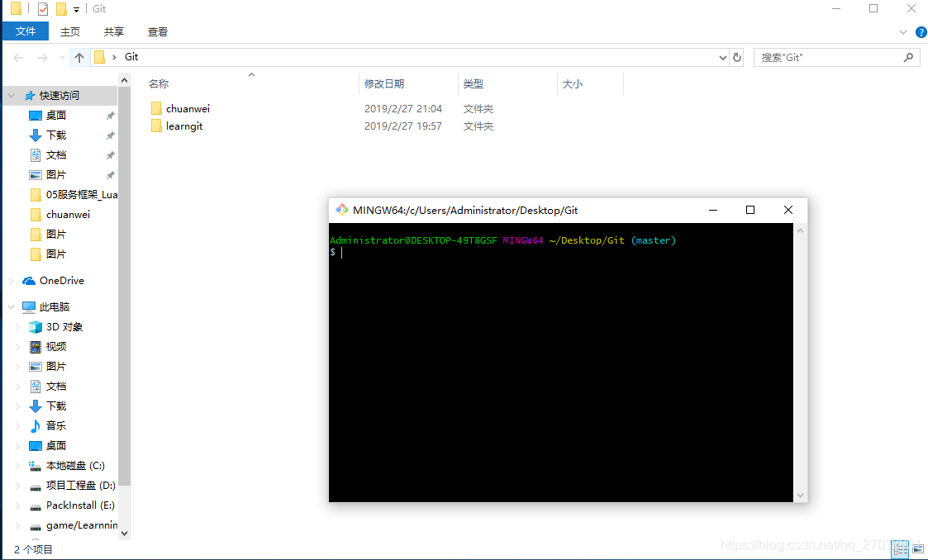Open pinned 文档 under quick access
The height and width of the screenshot is (560, 928).
(x=56, y=155)
